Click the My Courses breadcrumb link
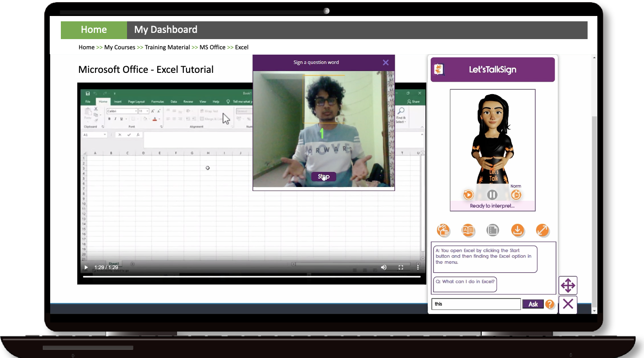Screen dimensions: 644x358 [120, 47]
